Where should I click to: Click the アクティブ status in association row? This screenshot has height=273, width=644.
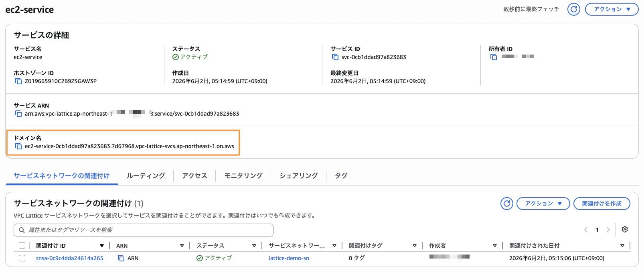(214, 258)
